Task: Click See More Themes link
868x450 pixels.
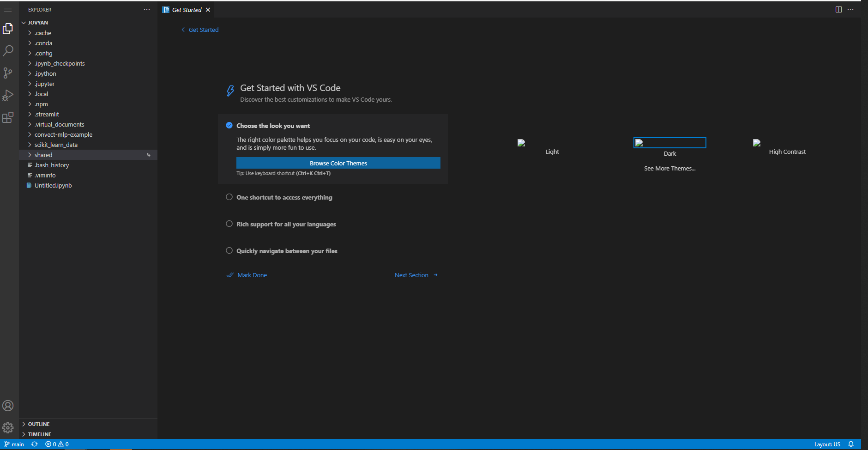Action: tap(669, 168)
